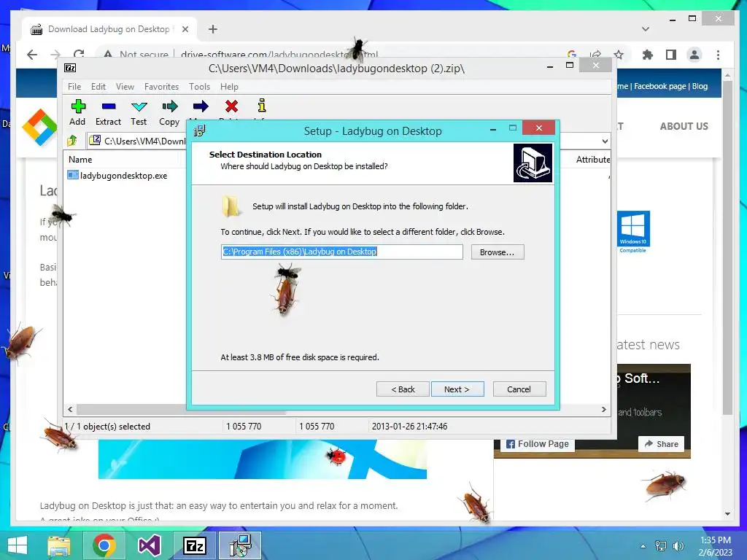Close Download Ladybug on Desktop tab
The height and width of the screenshot is (560, 747).
185,29
